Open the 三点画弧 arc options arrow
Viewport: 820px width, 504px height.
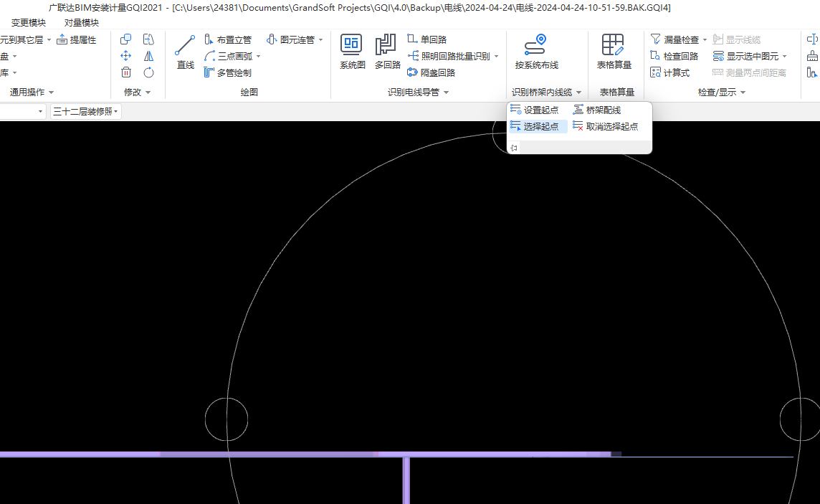pos(258,56)
